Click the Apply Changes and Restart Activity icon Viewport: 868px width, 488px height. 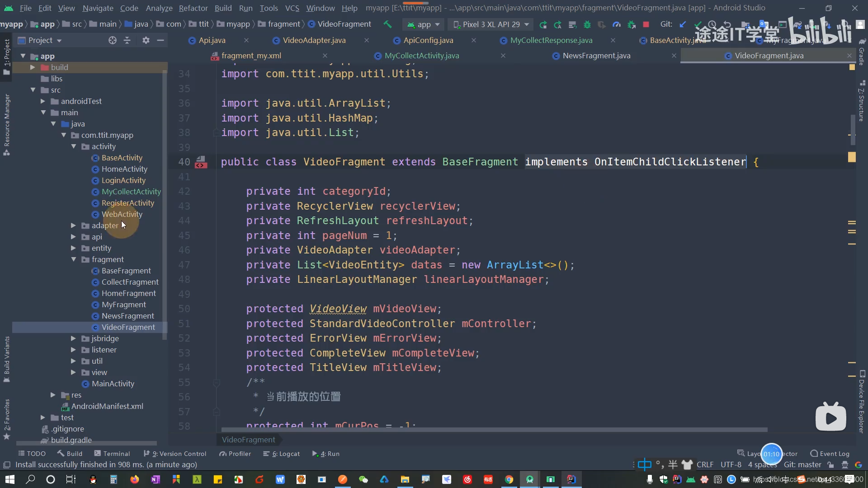tap(558, 24)
